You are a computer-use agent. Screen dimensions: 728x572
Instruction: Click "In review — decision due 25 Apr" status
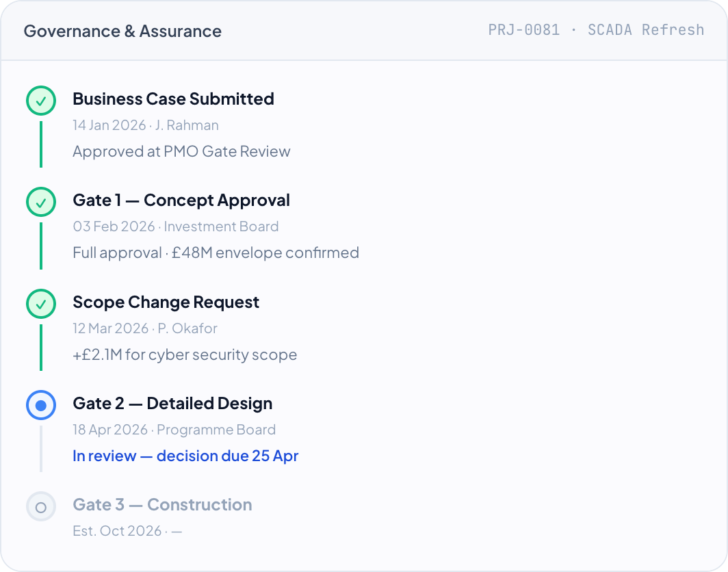[185, 456]
